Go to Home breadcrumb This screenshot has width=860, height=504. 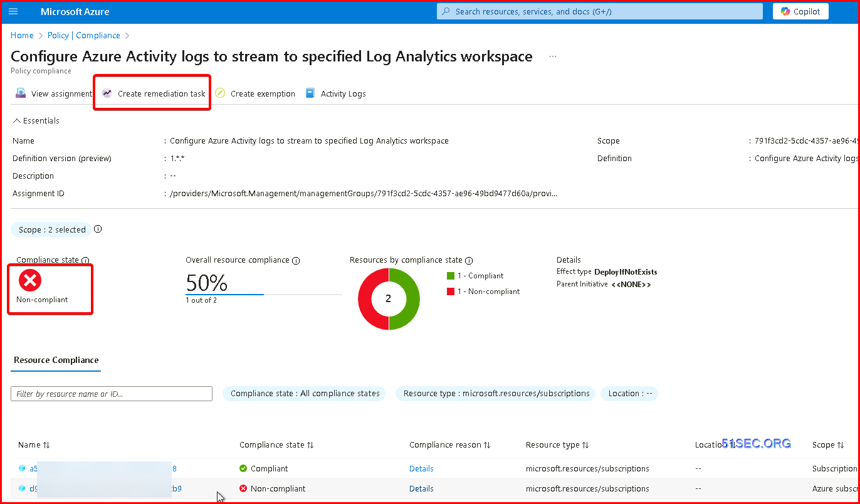22,36
